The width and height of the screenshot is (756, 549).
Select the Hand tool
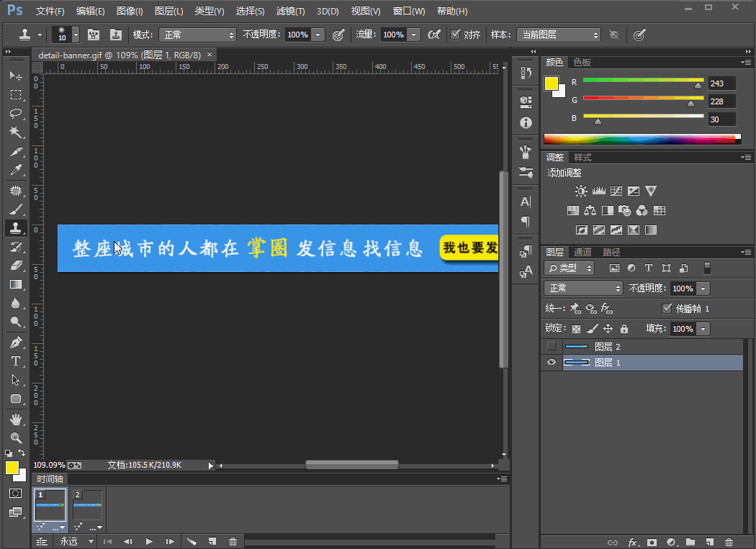16,419
